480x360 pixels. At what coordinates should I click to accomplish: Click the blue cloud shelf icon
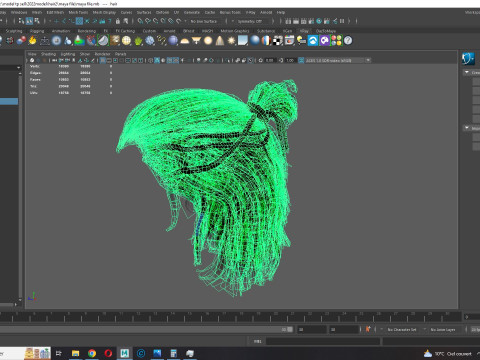click(313, 41)
